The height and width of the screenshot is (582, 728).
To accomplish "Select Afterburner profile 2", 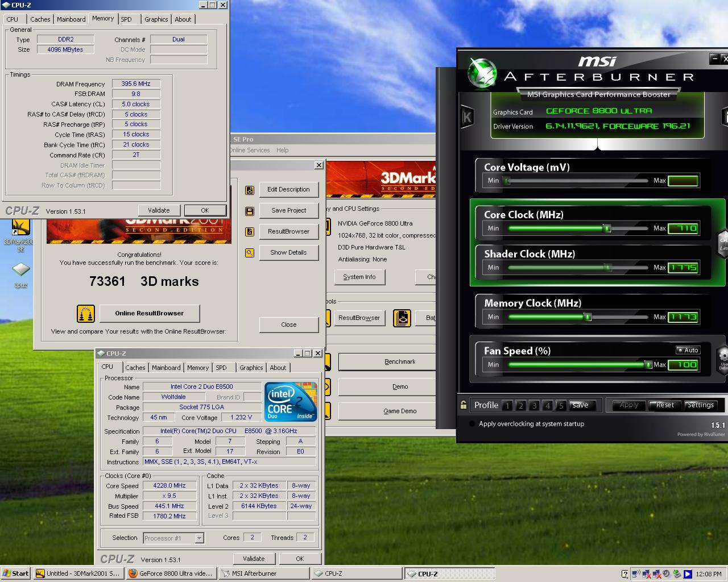I will point(520,406).
